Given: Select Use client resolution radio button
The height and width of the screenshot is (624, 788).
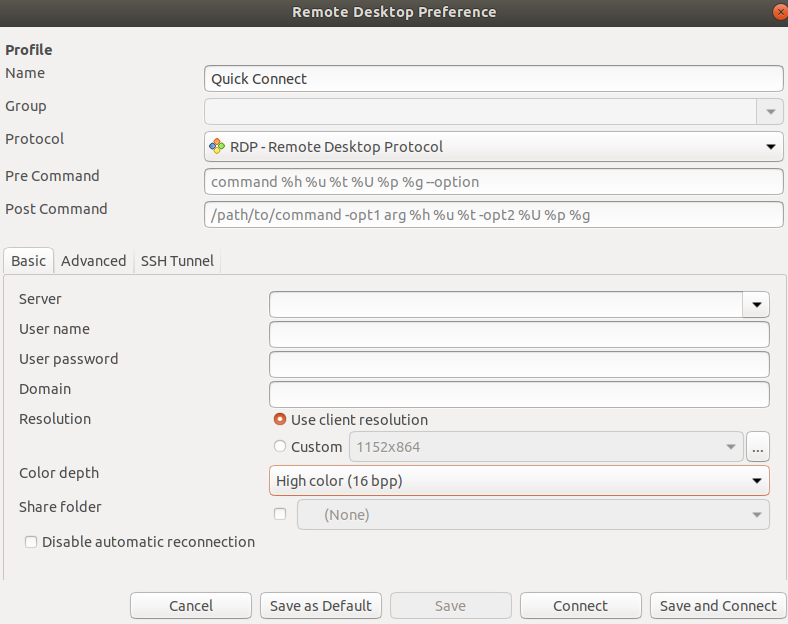Looking at the screenshot, I should coord(280,420).
